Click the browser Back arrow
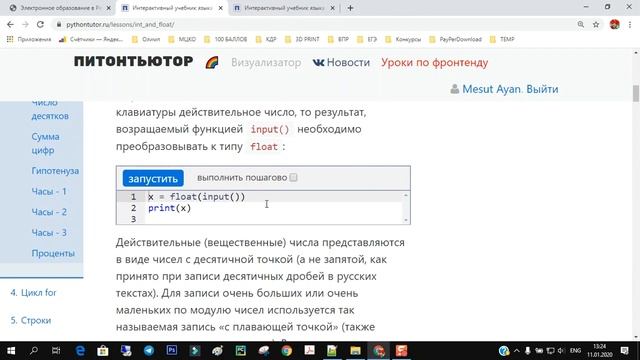This screenshot has width=640, height=360. [x=10, y=24]
